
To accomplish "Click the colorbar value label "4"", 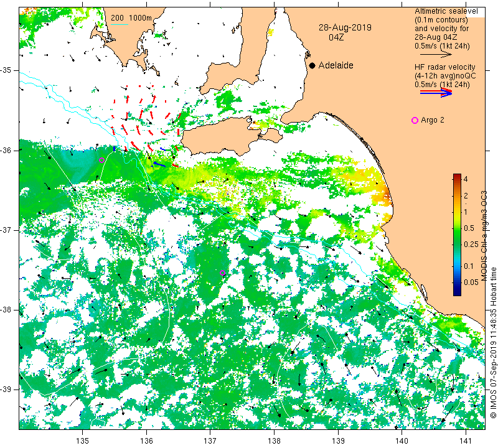I will click(466, 179).
